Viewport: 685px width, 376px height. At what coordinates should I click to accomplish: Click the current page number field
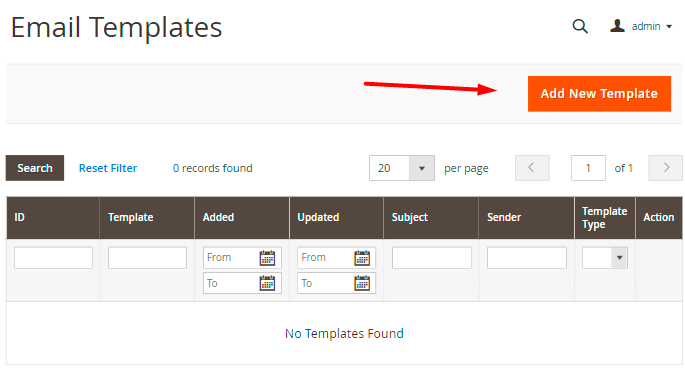pyautogui.click(x=588, y=168)
